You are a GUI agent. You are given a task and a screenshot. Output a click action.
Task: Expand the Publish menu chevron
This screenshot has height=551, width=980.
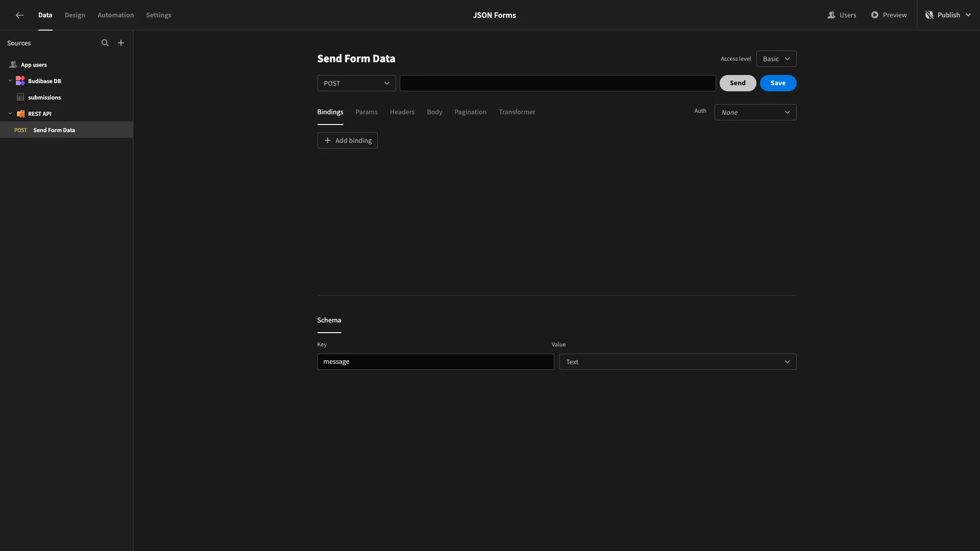(x=968, y=15)
